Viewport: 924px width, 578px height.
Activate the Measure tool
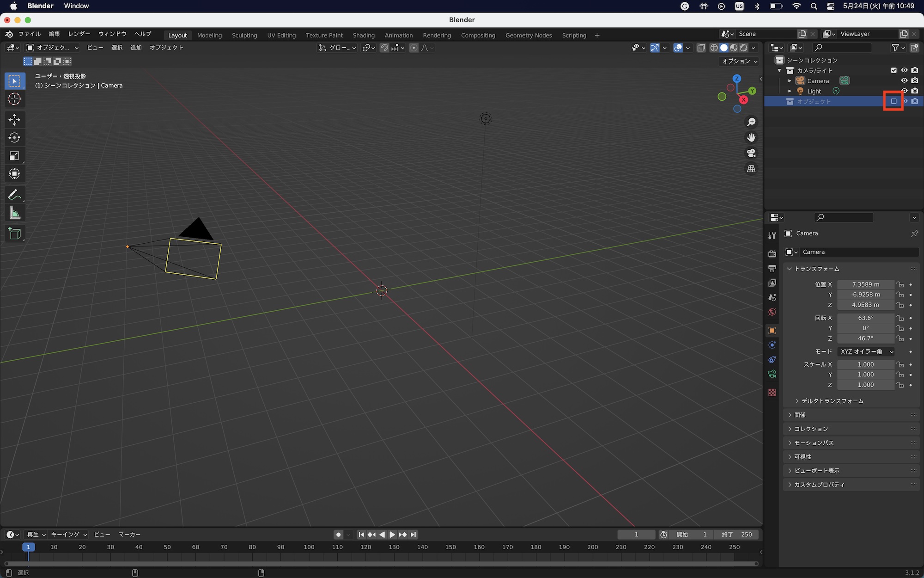point(14,213)
